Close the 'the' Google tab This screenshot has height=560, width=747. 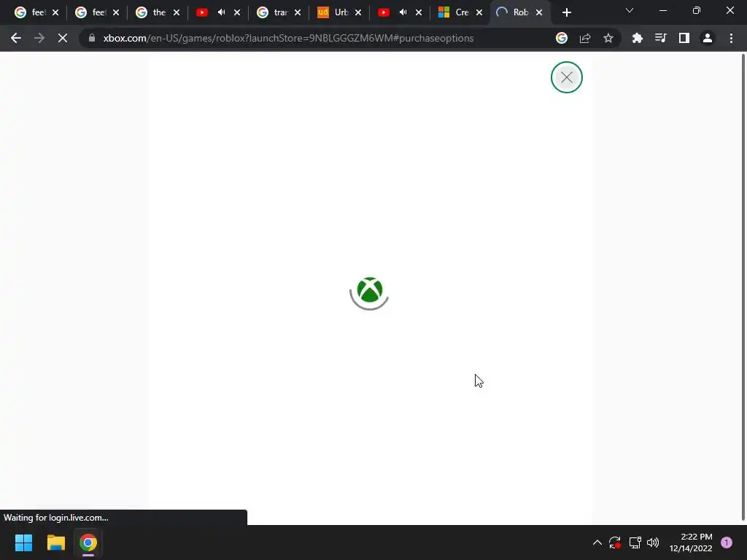(177, 12)
